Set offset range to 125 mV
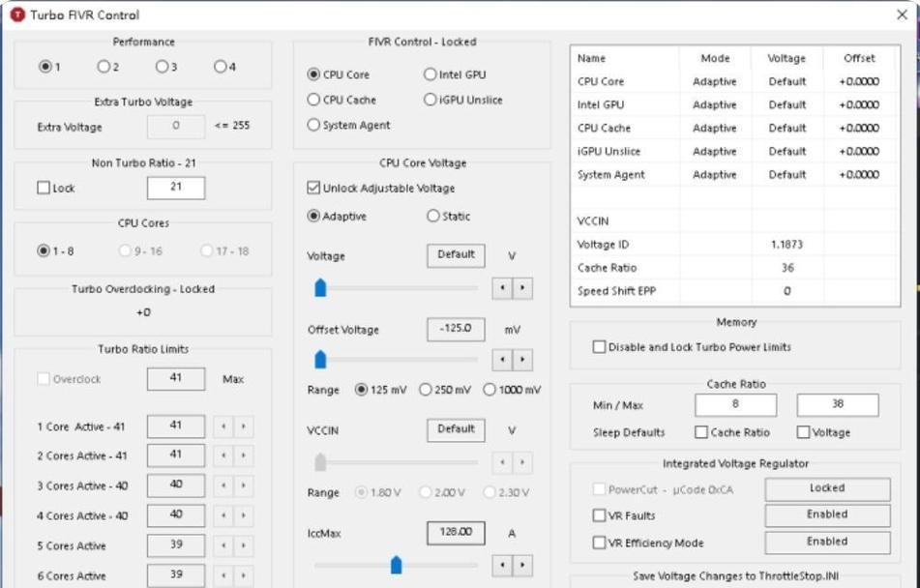The image size is (920, 588). point(362,390)
